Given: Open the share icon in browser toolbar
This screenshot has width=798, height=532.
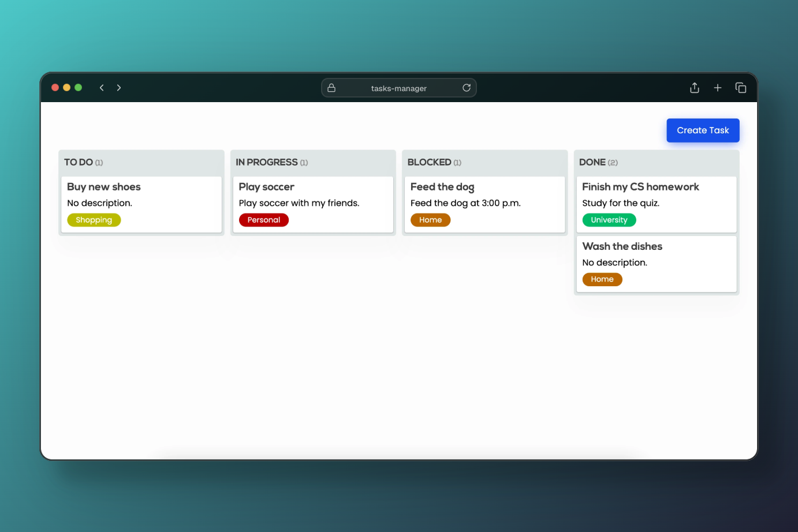Looking at the screenshot, I should [695, 88].
